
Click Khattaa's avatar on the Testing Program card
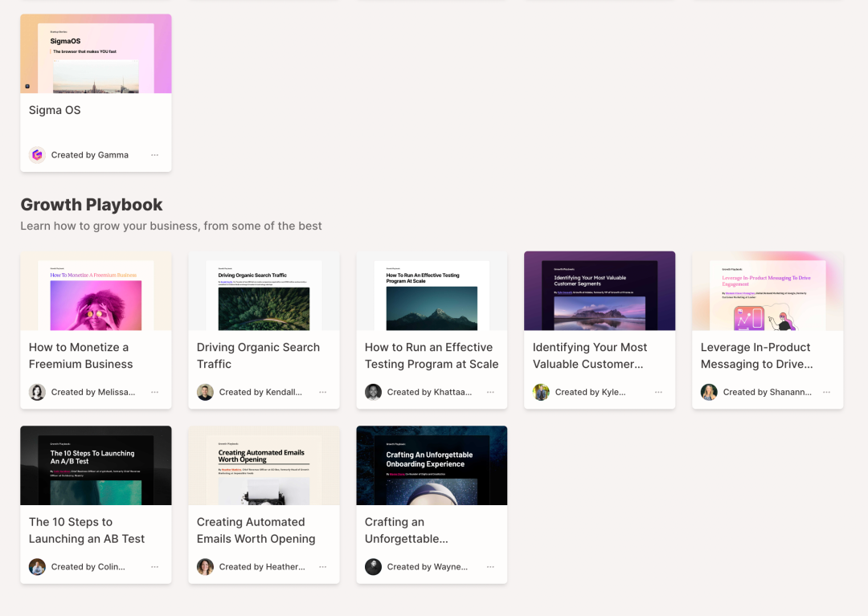click(x=373, y=392)
